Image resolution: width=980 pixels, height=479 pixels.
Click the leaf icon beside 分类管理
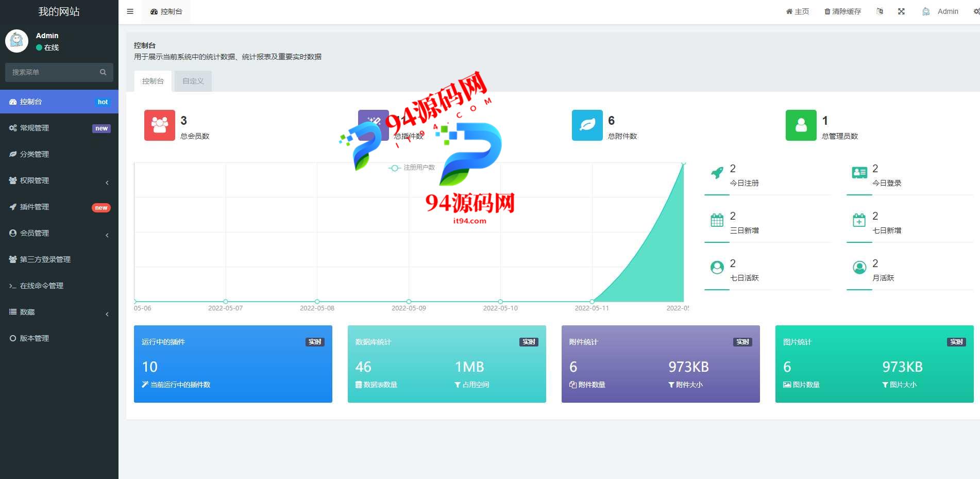(x=13, y=154)
